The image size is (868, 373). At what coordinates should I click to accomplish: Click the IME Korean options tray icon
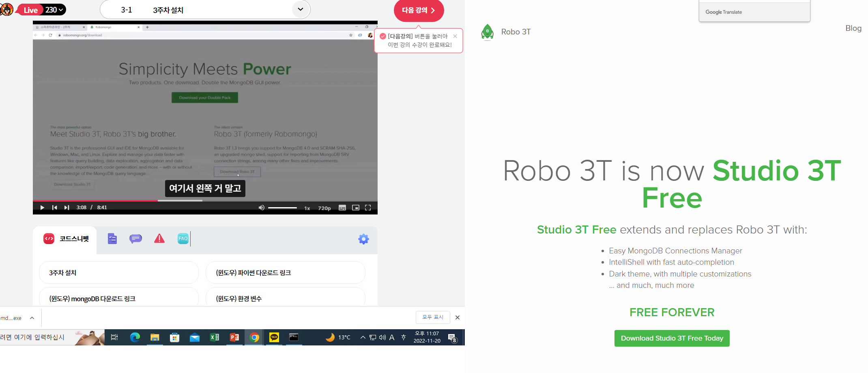[404, 337]
